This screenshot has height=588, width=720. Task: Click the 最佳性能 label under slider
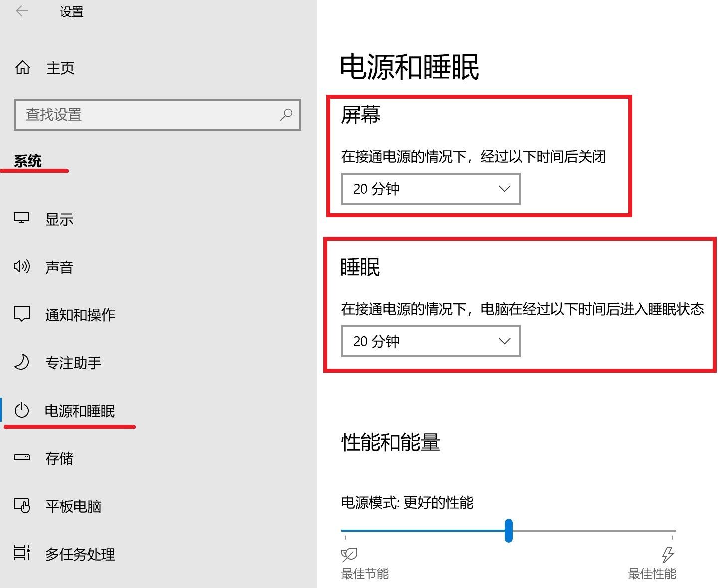(x=652, y=574)
